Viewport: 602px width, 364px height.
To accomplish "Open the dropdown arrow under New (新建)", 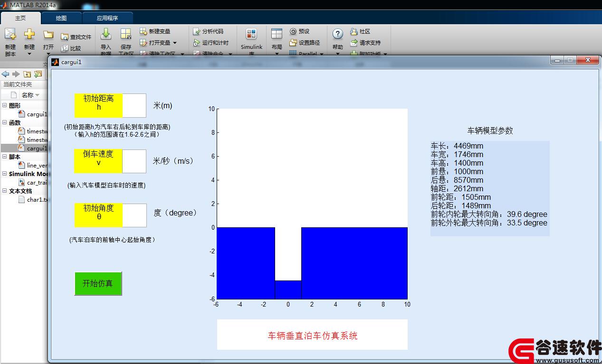I will (x=29, y=54).
